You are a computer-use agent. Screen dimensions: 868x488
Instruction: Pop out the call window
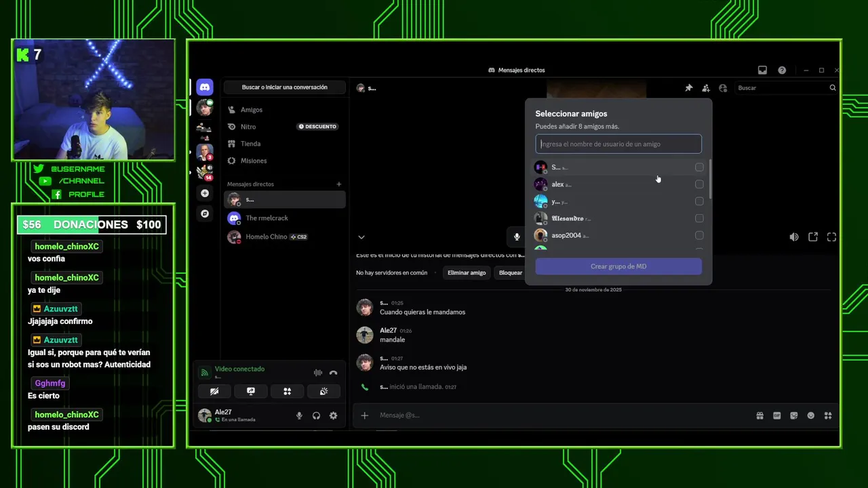coord(813,237)
